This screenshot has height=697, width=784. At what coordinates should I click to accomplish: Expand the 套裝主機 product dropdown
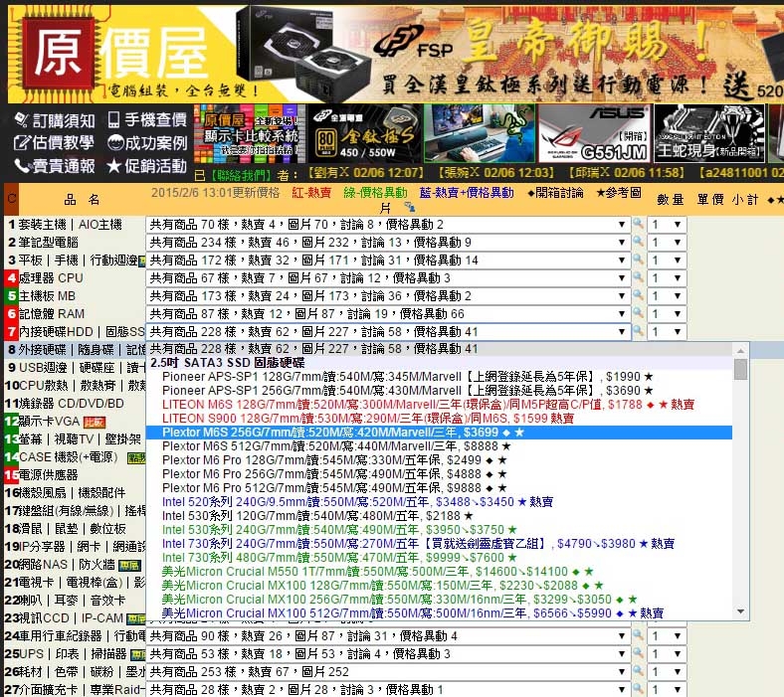[388, 225]
